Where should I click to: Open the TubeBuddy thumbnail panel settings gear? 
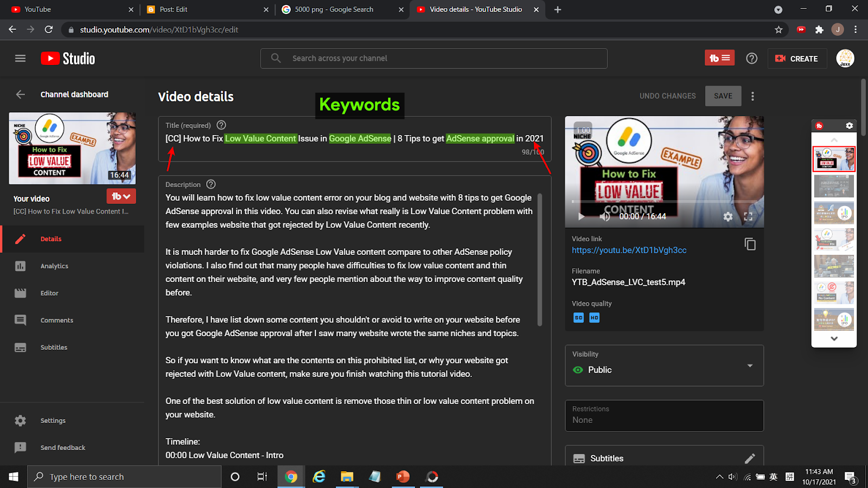849,126
